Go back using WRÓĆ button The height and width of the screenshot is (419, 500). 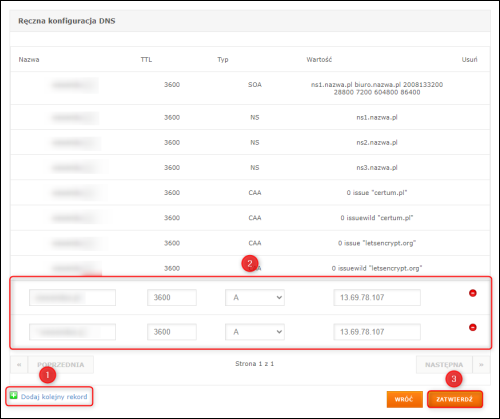[404, 399]
